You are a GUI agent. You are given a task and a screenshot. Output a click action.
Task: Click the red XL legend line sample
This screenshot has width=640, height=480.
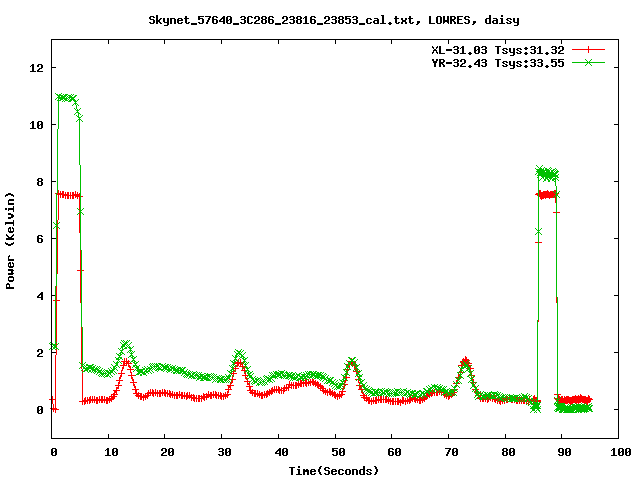pos(588,50)
